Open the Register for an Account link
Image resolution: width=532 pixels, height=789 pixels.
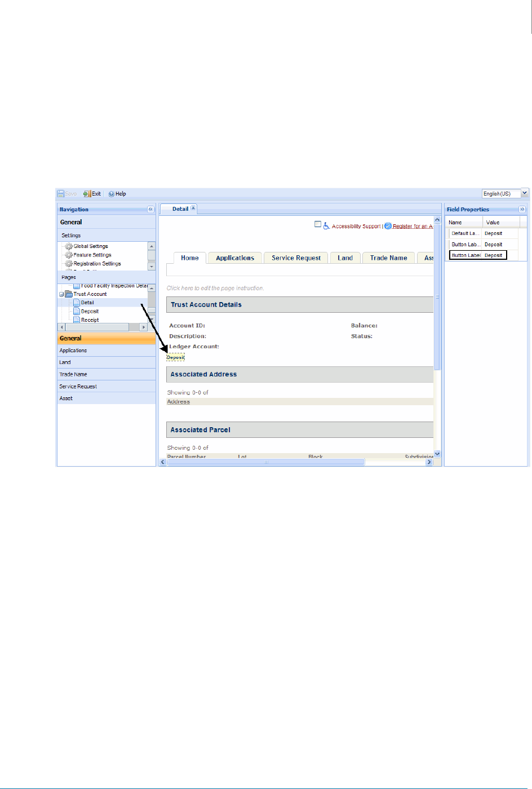click(x=413, y=227)
